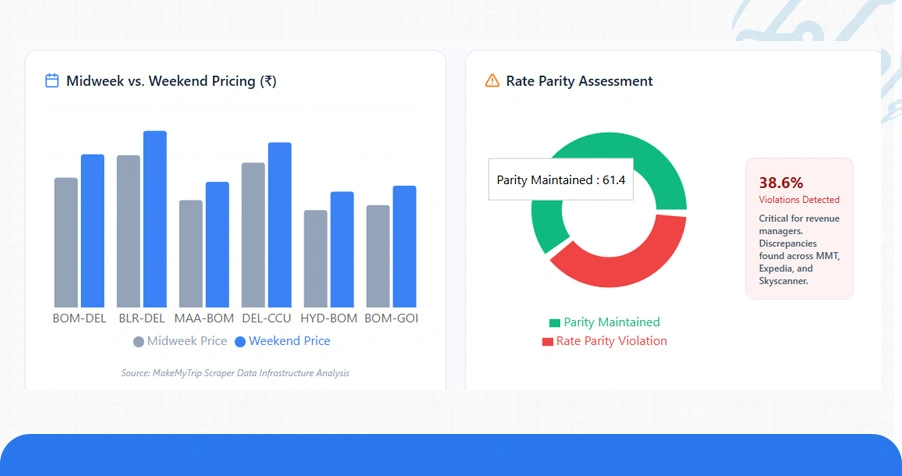Click the warning triangle icon beside Rate Parity Assessment
This screenshot has height=476, width=902.
pos(492,81)
